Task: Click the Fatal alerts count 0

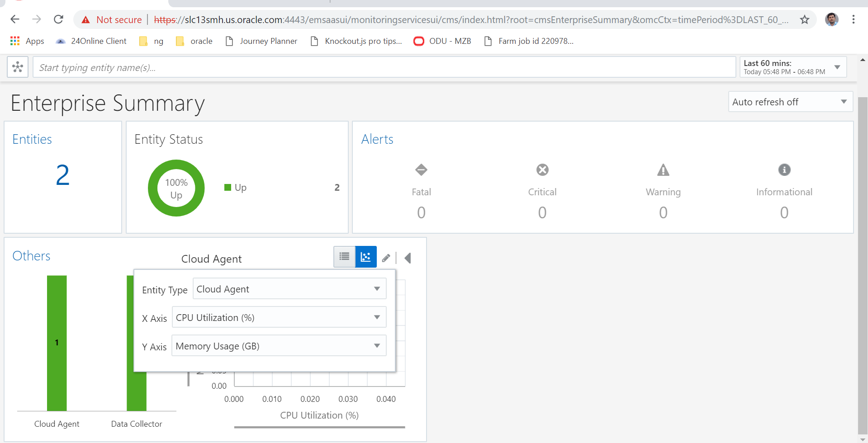Action: pyautogui.click(x=421, y=212)
